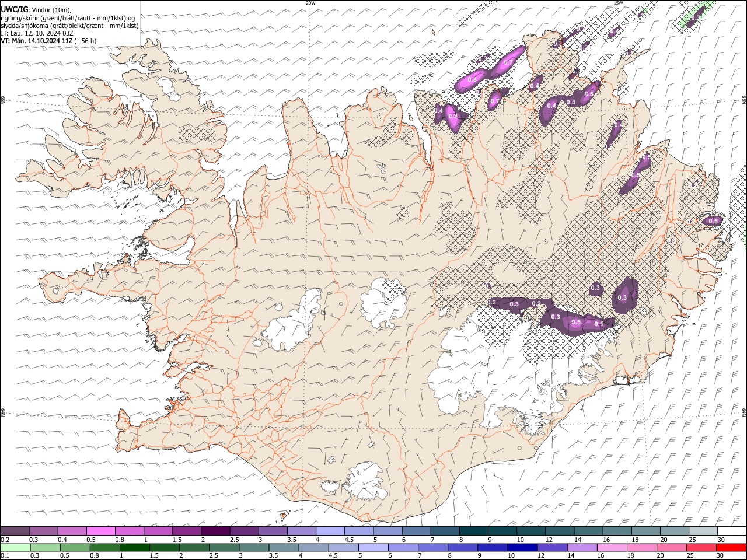Click the 'IT: Lau. 12. 10. 2024 03Z' line
Screen dimensions: 747x560
point(37,33)
